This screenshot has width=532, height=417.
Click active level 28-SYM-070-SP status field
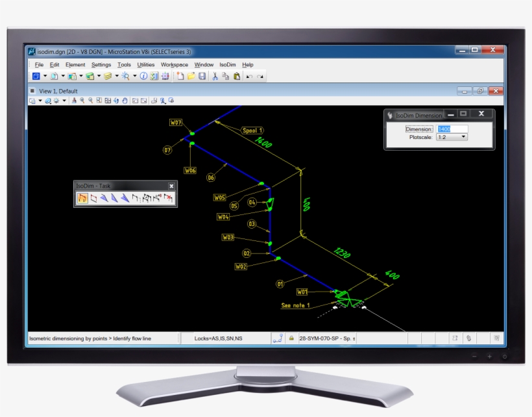pos(327,338)
